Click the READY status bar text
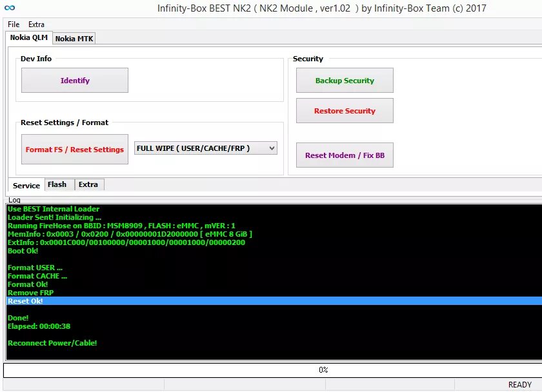Viewport: 542px width, 392px height. pos(519,385)
